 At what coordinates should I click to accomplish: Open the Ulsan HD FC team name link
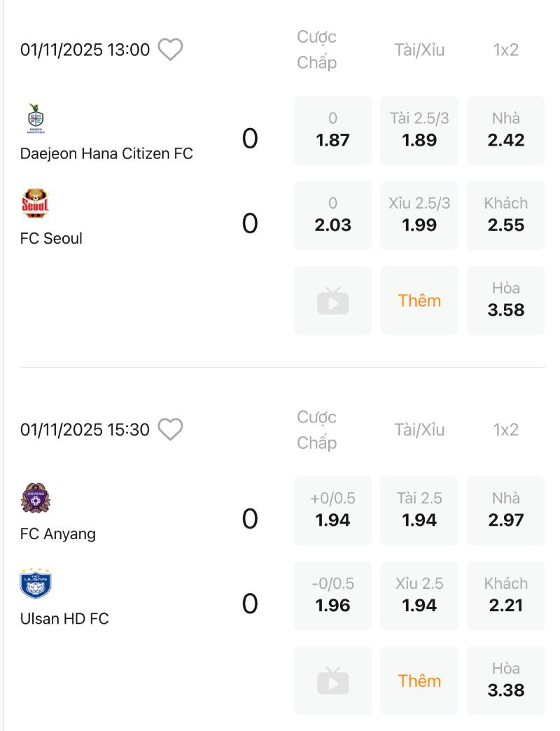[x=64, y=619]
